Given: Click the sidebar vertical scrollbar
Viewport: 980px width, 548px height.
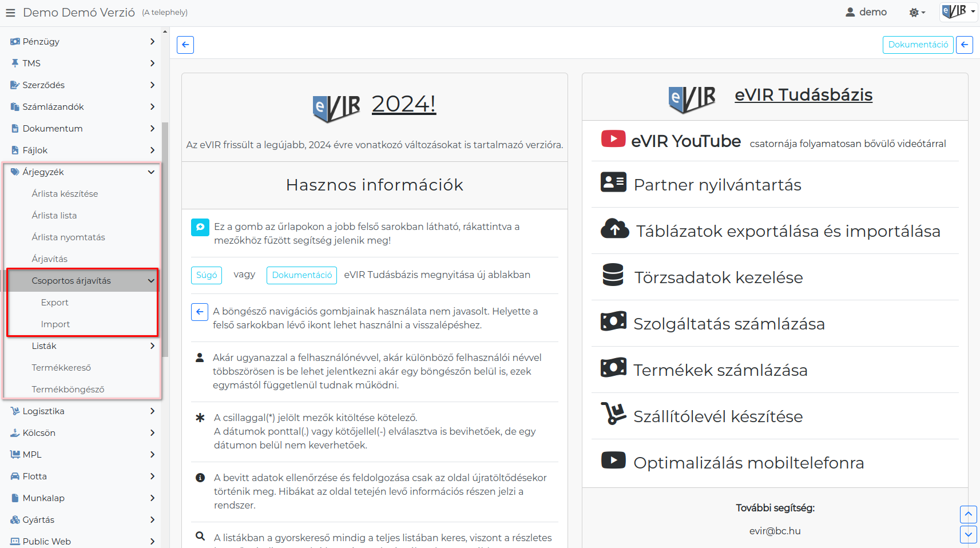Looking at the screenshot, I should (165, 239).
